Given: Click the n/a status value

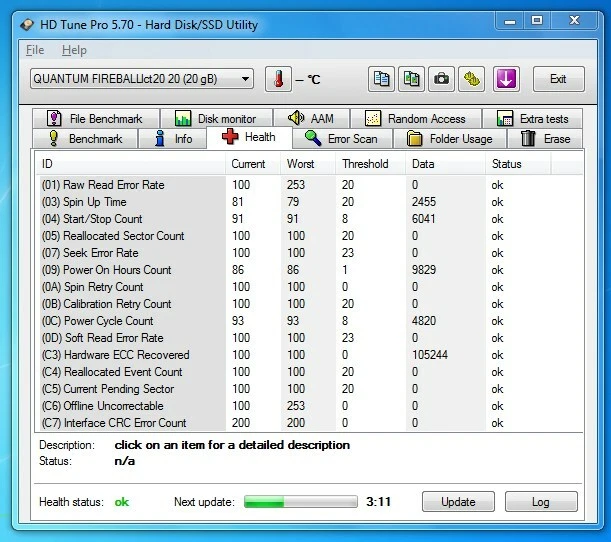Looking at the screenshot, I should [125, 461].
